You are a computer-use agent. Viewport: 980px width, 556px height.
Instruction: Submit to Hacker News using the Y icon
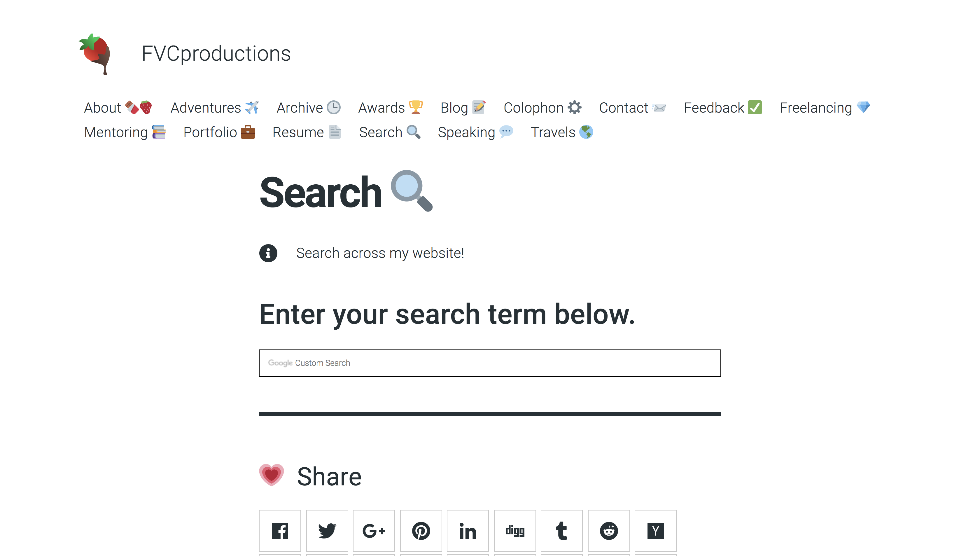pos(655,530)
